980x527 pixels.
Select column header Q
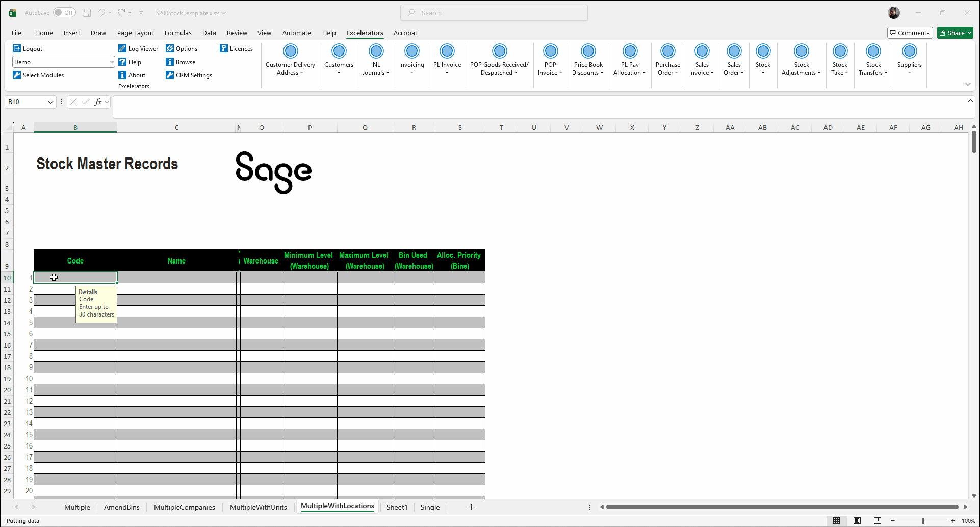pyautogui.click(x=365, y=127)
